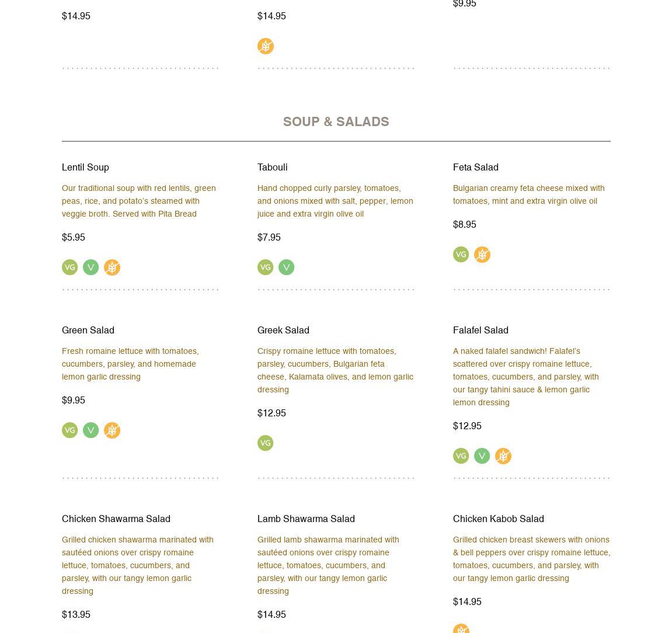Click the vegetarian VG icon under Greek Salad

[266, 443]
